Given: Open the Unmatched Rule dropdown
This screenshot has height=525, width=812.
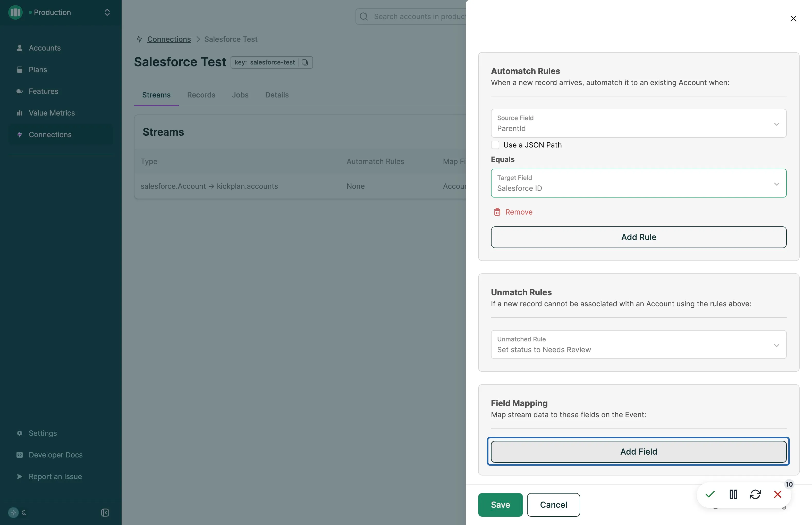Looking at the screenshot, I should click(x=639, y=344).
